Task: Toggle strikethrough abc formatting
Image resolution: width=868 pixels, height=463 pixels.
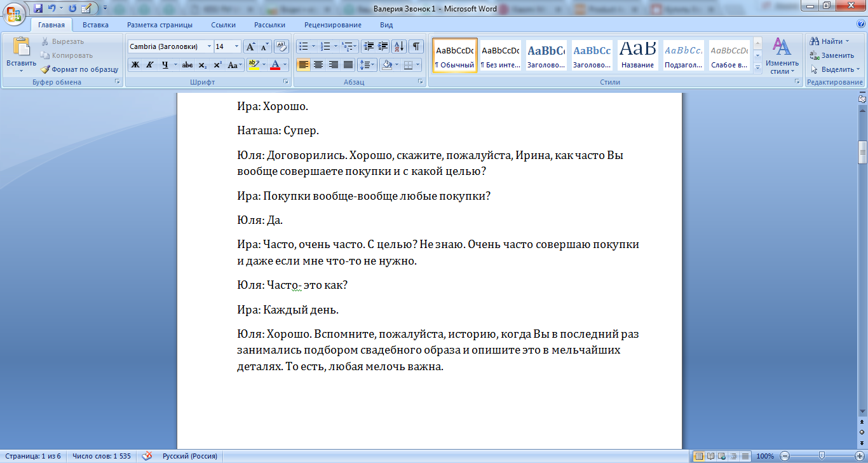Action: 187,65
